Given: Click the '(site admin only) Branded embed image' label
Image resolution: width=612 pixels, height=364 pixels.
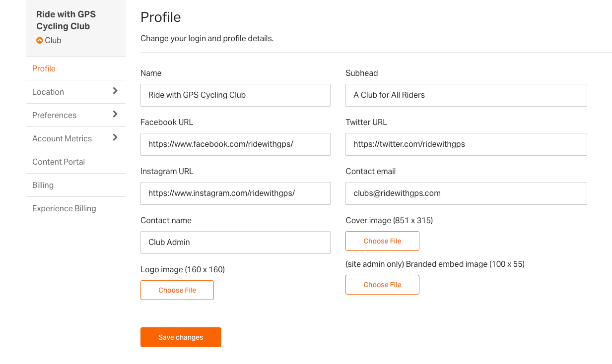Looking at the screenshot, I should (x=435, y=264).
